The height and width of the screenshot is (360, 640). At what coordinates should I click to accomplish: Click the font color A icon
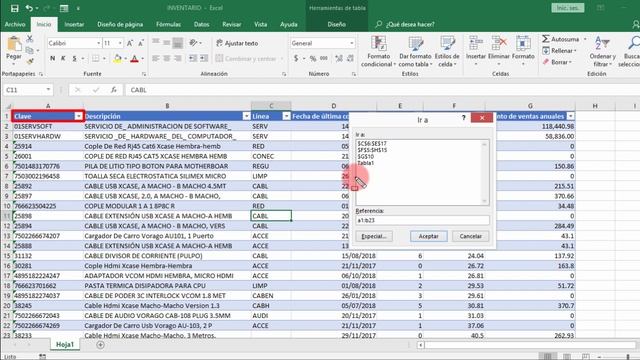[134, 59]
